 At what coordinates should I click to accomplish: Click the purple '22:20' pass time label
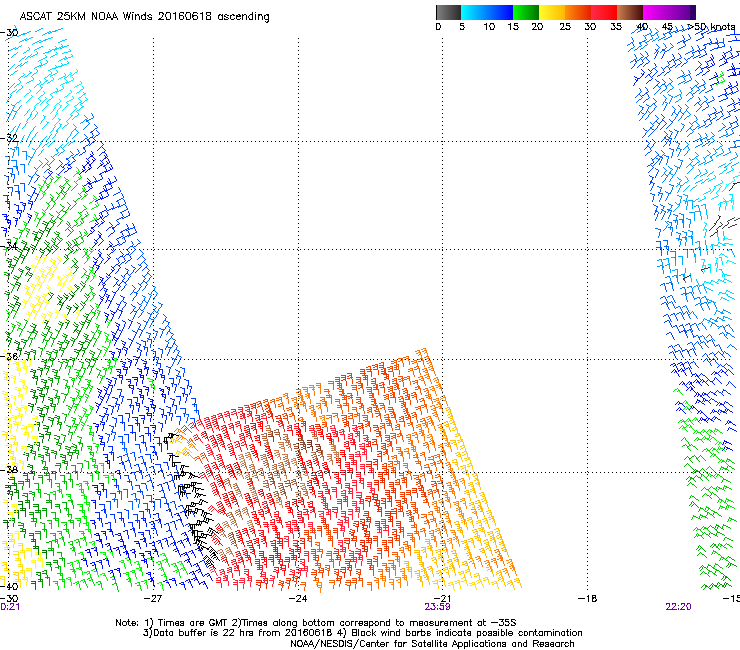(x=678, y=607)
